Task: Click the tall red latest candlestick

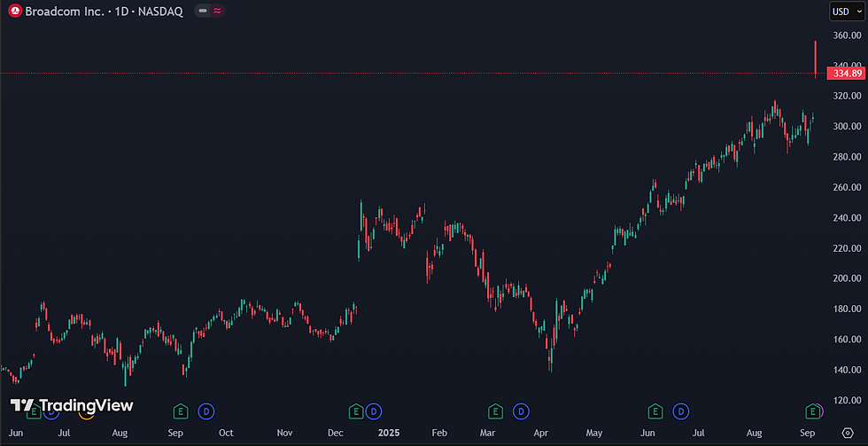Action: [816, 59]
